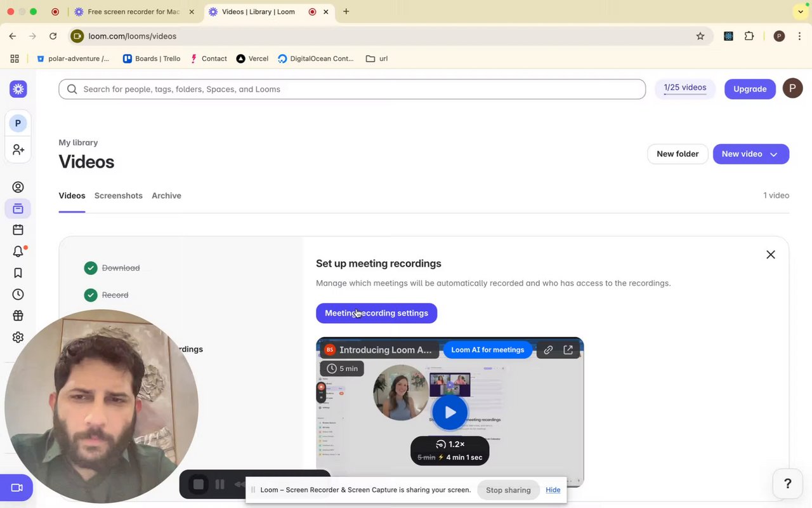Open the settings gear in sidebar
Screen dimensions: 812x508
[x=18, y=337]
